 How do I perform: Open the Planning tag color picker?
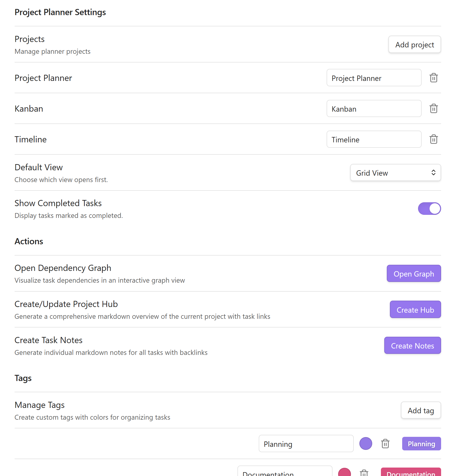[x=366, y=444]
